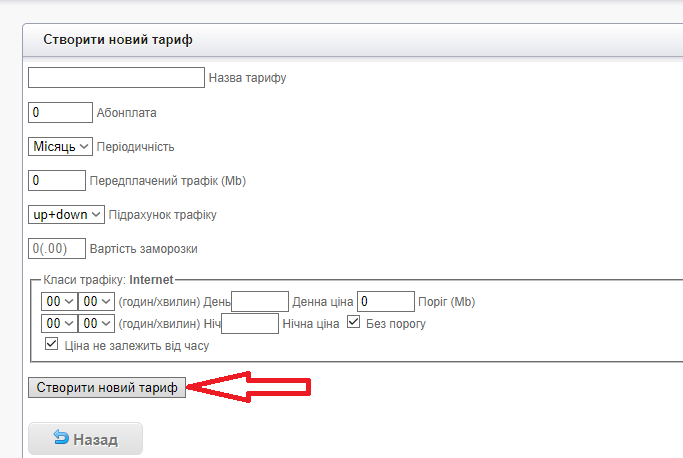
Task: Click the 'Створити новий тариф' panel header
Action: click(x=118, y=40)
